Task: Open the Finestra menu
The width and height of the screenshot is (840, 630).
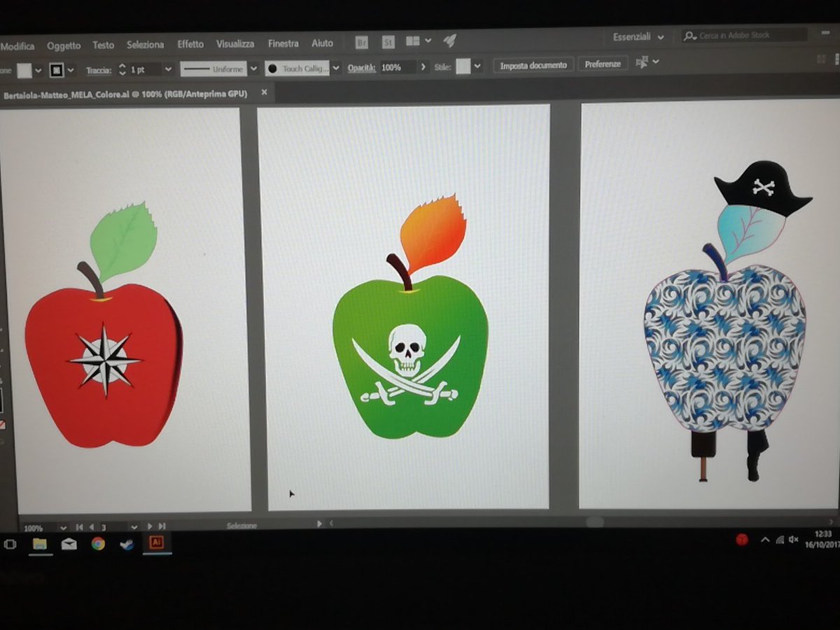Action: click(283, 43)
